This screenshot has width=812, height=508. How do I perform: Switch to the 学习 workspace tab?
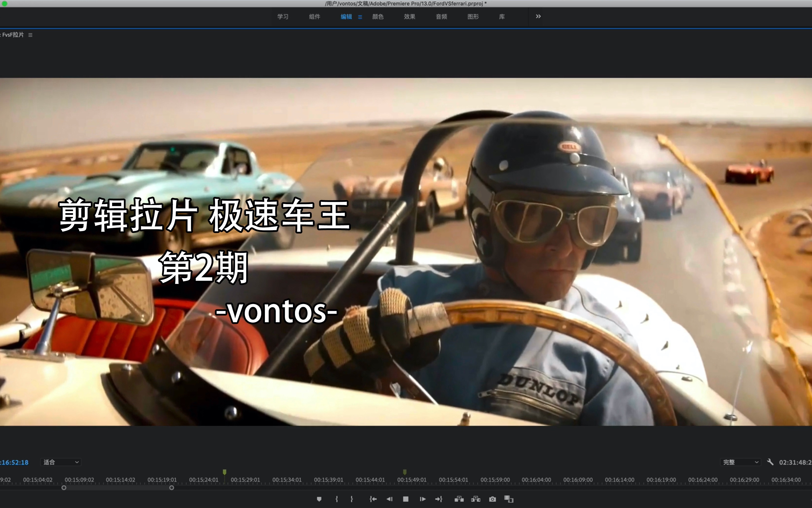tap(283, 17)
